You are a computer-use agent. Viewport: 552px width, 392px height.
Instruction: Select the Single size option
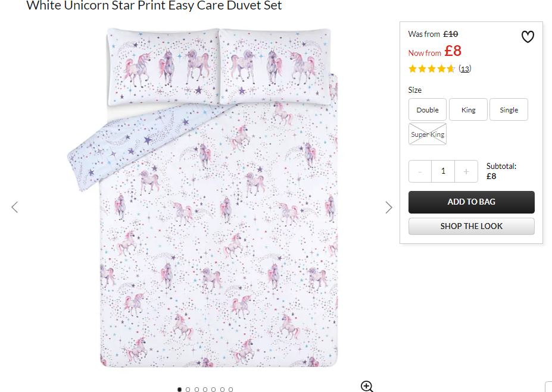pyautogui.click(x=509, y=109)
